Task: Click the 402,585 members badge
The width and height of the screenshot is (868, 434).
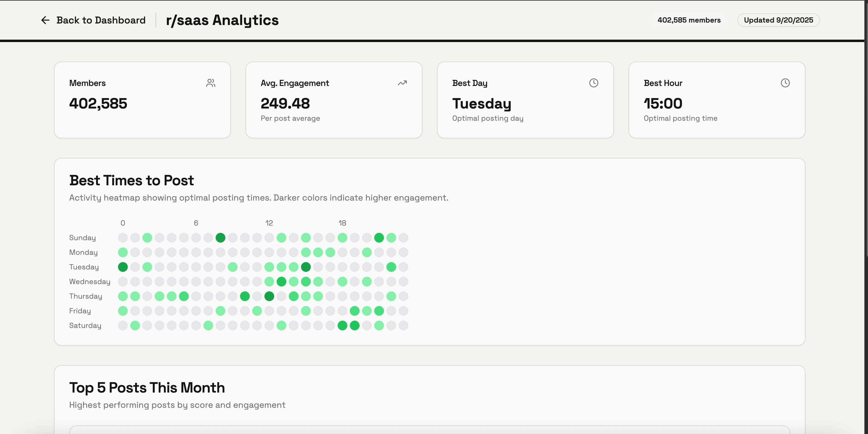Action: (x=689, y=20)
